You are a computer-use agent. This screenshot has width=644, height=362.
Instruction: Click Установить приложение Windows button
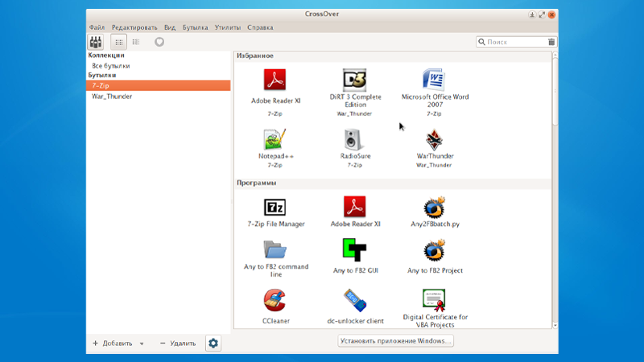395,341
